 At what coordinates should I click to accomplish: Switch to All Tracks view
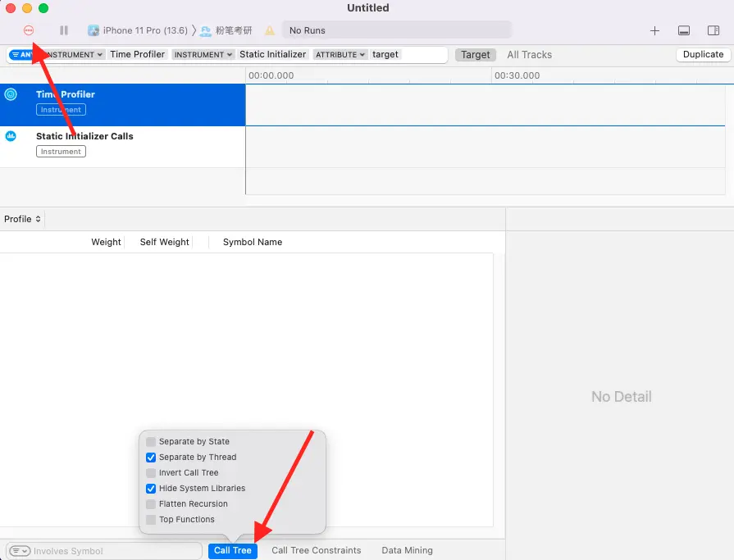coord(529,55)
